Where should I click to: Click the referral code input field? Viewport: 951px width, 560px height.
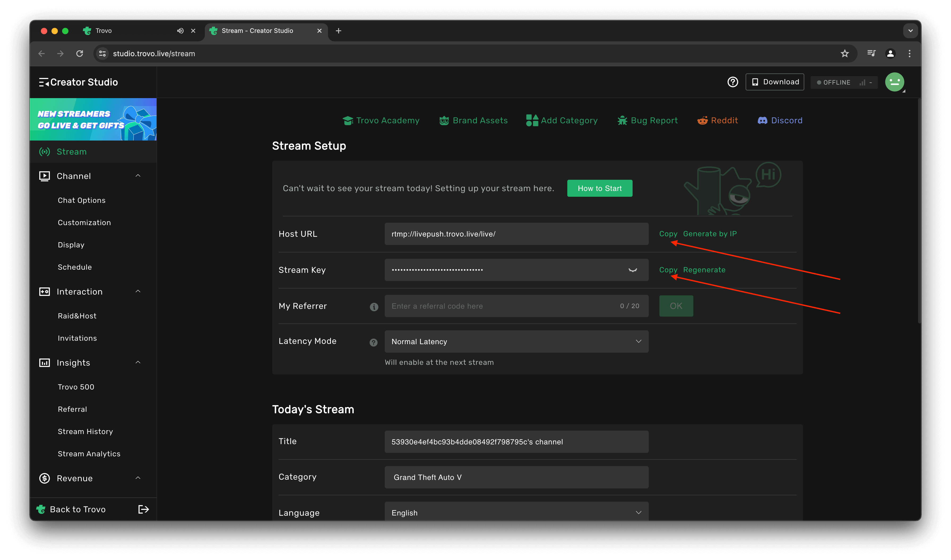pos(491,306)
